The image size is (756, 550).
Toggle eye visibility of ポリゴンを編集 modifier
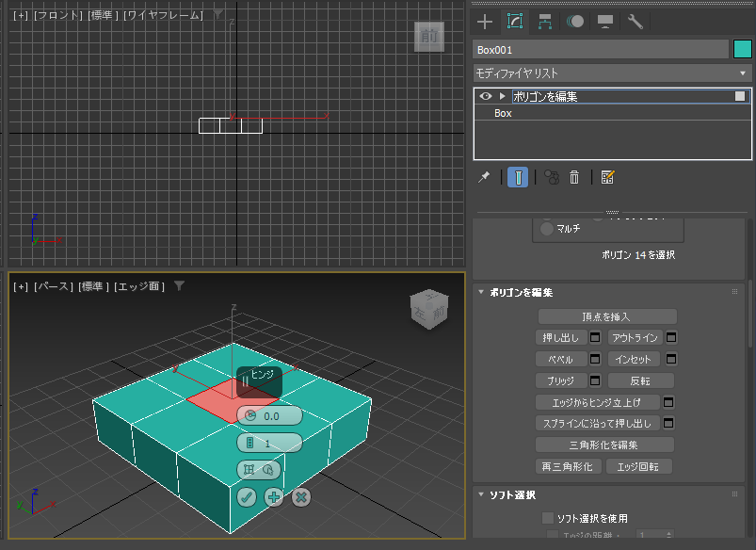486,96
